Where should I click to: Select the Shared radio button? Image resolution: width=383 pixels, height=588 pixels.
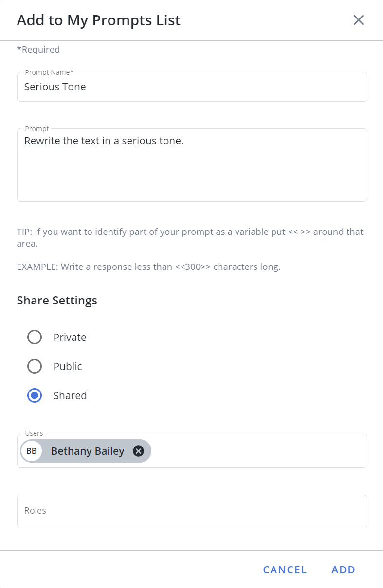click(x=35, y=395)
